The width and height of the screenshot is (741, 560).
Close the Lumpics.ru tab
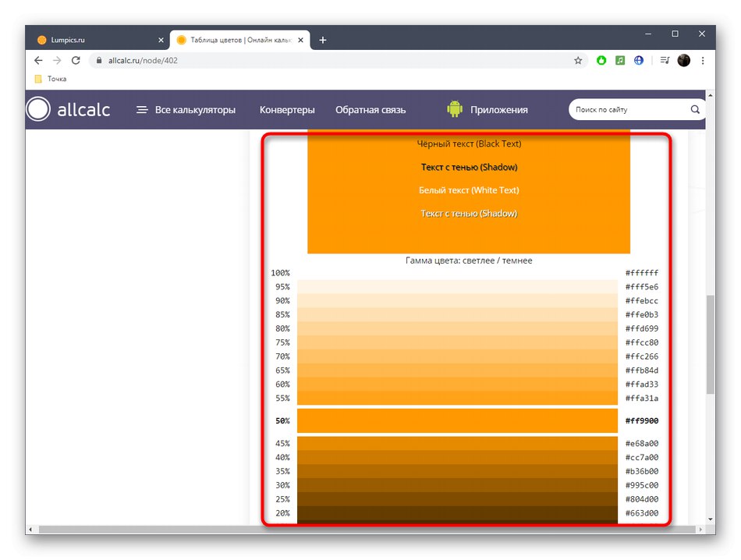pyautogui.click(x=161, y=41)
